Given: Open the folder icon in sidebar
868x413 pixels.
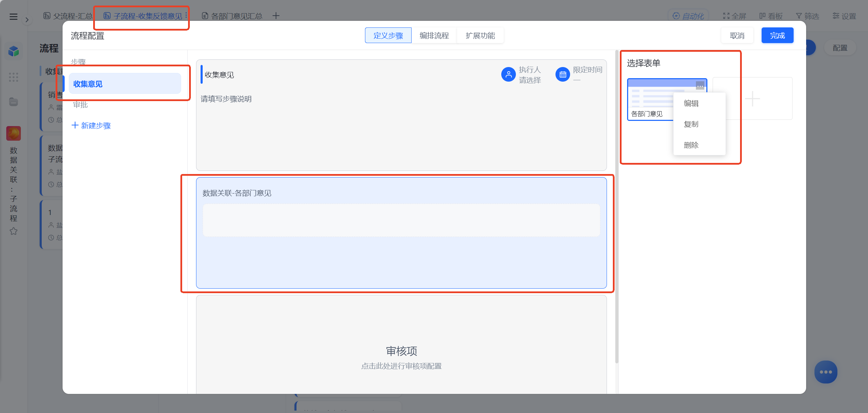Looking at the screenshot, I should 13,102.
